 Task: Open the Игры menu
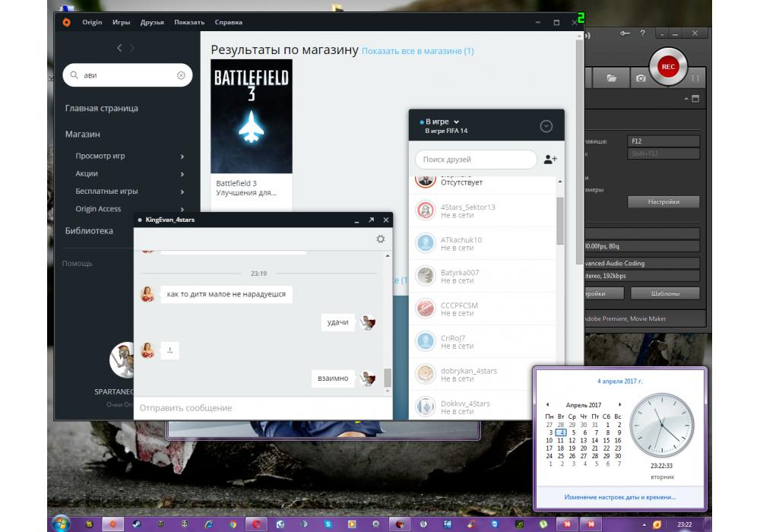[x=121, y=22]
